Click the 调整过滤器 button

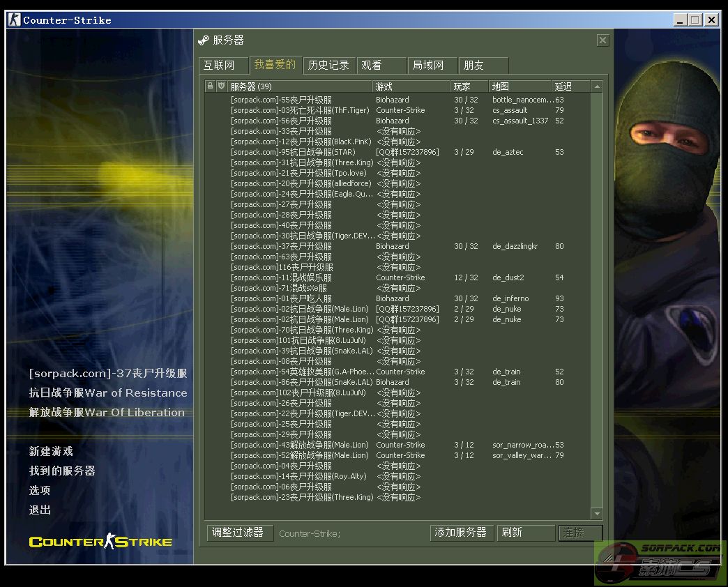coord(240,533)
